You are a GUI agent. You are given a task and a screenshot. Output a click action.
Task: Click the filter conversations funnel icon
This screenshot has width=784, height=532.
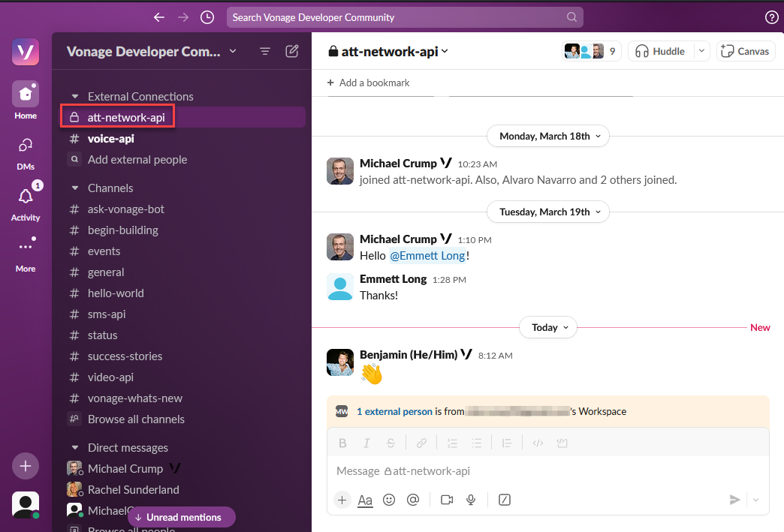pyautogui.click(x=265, y=51)
